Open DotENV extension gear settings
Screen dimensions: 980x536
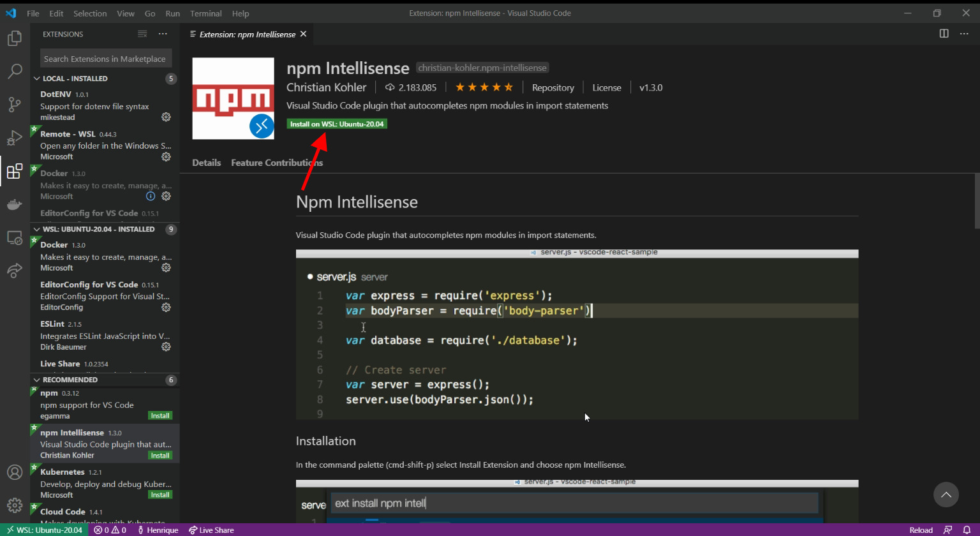tap(166, 117)
